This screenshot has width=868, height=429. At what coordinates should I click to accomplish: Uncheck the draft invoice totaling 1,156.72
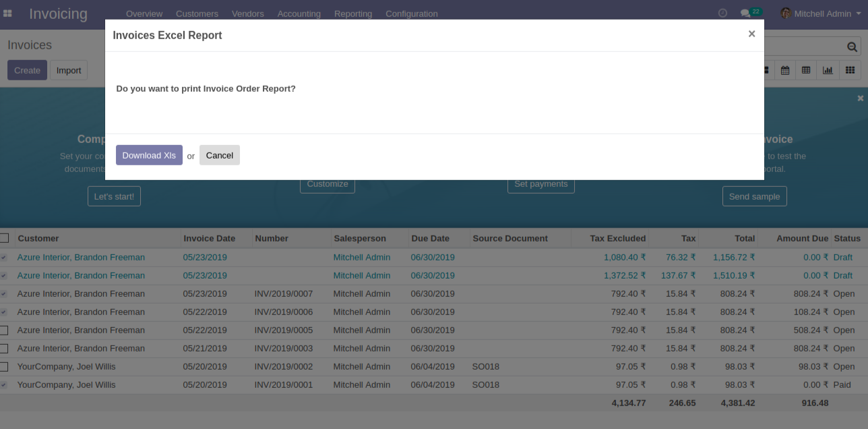(x=4, y=258)
